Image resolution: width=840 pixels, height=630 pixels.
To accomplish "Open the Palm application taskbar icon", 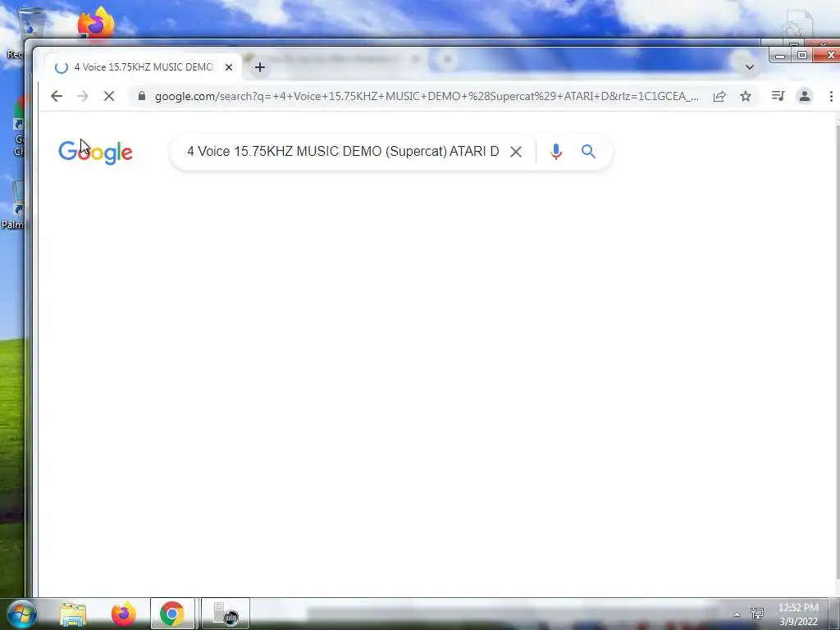I will (226, 614).
